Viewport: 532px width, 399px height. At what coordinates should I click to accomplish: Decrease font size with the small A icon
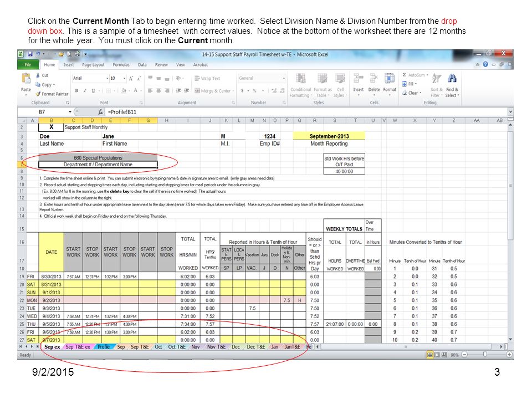coord(139,78)
